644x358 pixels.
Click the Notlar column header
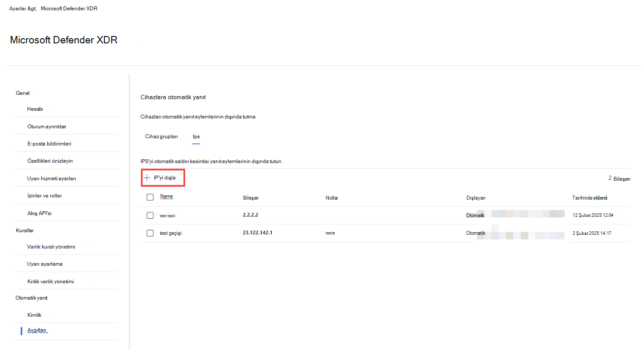[332, 198]
